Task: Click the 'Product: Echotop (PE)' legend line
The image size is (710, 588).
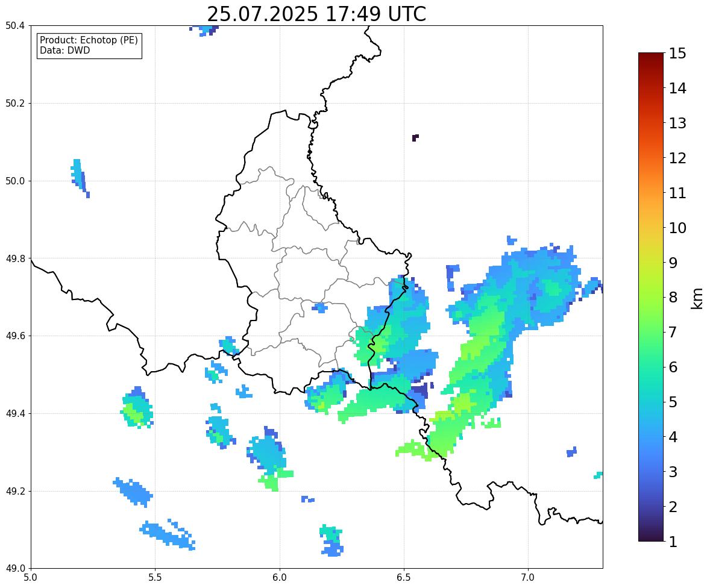Action: 89,40
